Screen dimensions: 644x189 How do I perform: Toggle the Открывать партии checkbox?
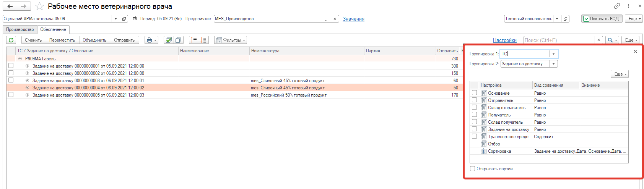tap(472, 168)
